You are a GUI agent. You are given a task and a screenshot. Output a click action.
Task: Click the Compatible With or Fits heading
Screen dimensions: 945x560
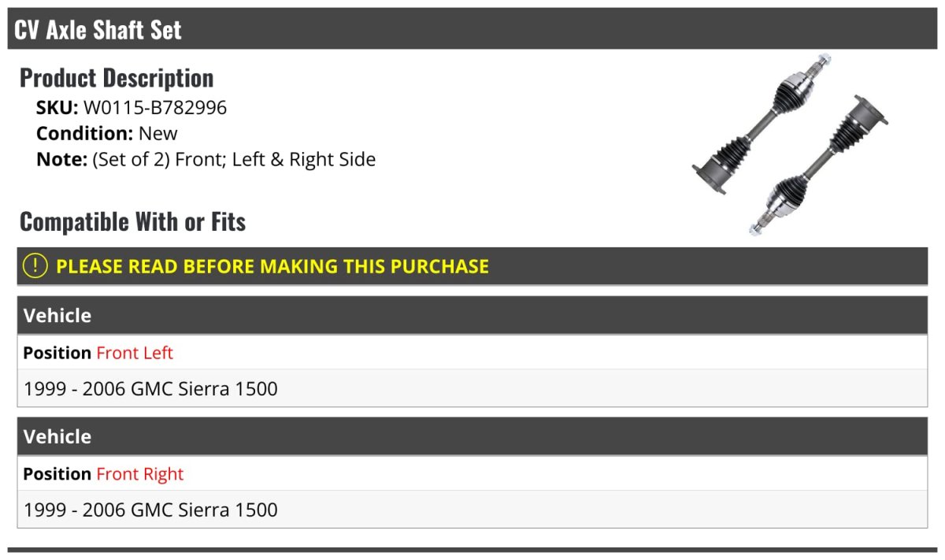[132, 221]
